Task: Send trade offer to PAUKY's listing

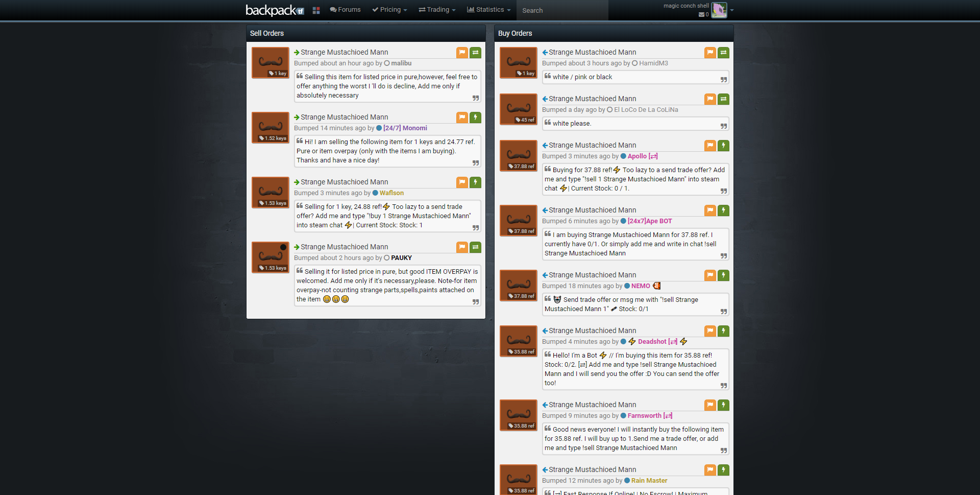Action: pyautogui.click(x=475, y=247)
